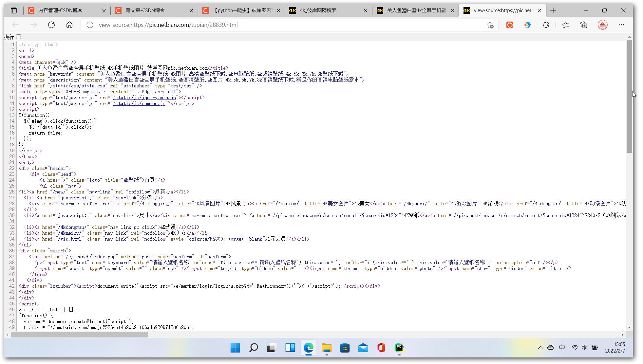Click scroll-down arrow of vertical scrollbar
Image resolution: width=643 pixels, height=364 pixels.
[629, 327]
